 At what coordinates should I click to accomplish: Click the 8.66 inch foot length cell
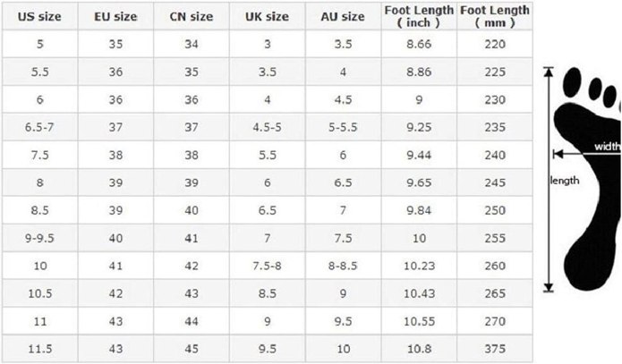419,44
